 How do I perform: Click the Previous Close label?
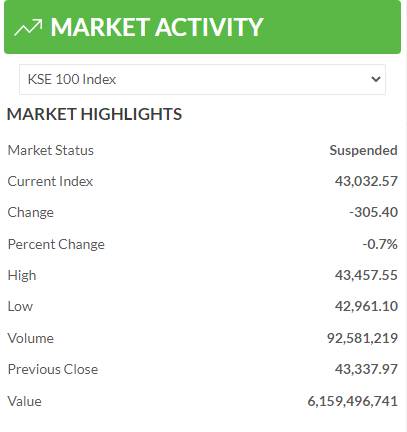(x=53, y=369)
